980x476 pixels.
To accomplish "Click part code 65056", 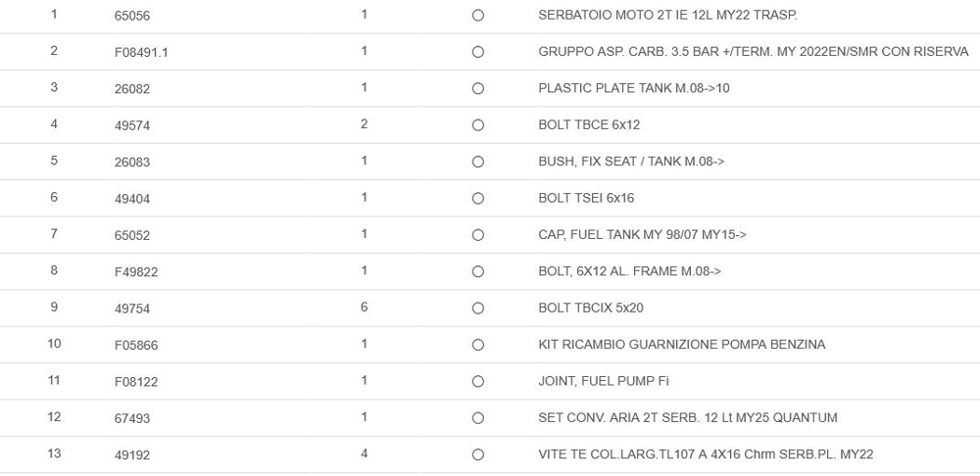I will point(132,16).
